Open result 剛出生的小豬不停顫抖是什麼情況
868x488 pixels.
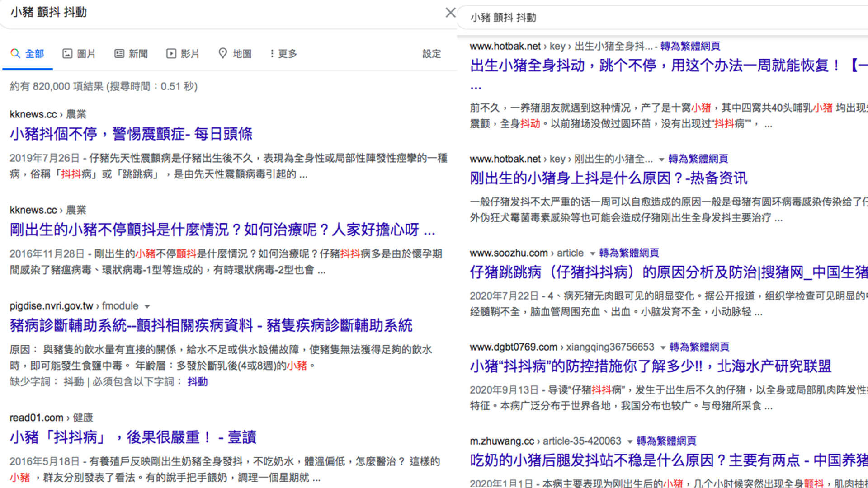(222, 230)
